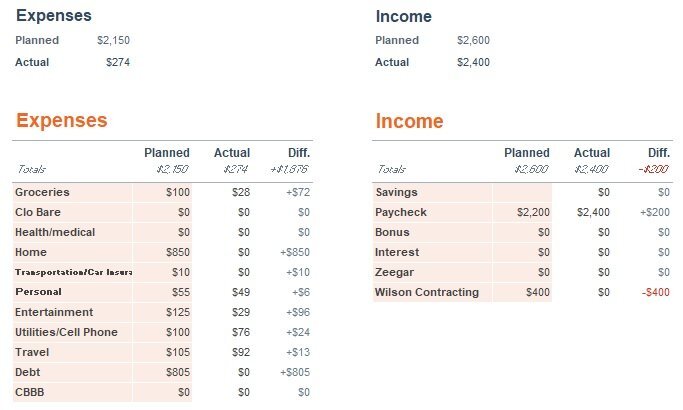Click the Utilities/Cell Phone row label
Image resolution: width=683 pixels, height=410 pixels.
click(66, 332)
